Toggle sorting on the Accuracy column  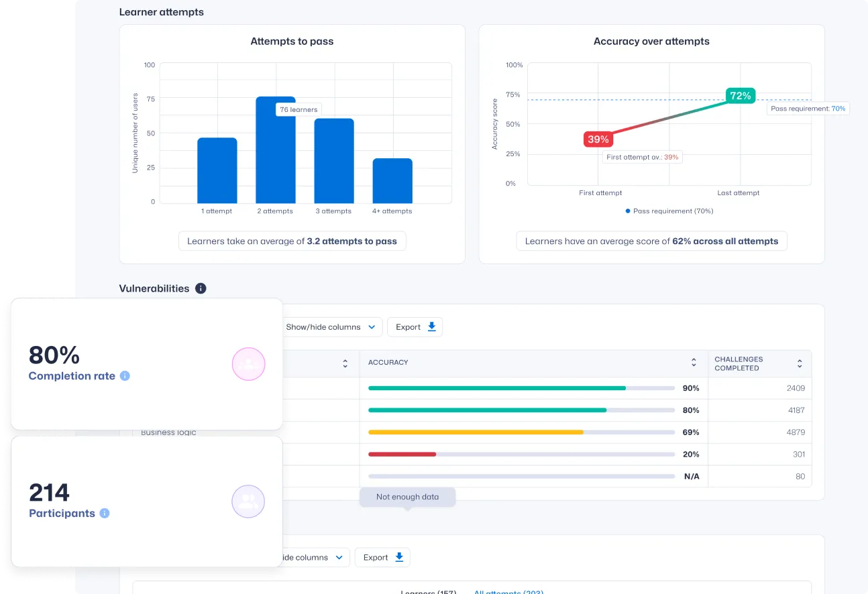(694, 363)
